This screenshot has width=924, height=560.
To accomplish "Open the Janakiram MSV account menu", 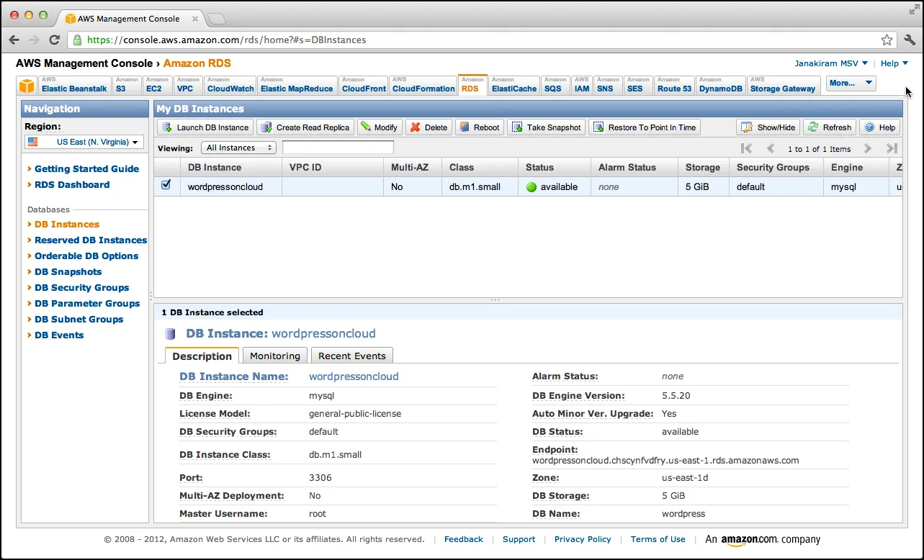I will click(x=831, y=63).
